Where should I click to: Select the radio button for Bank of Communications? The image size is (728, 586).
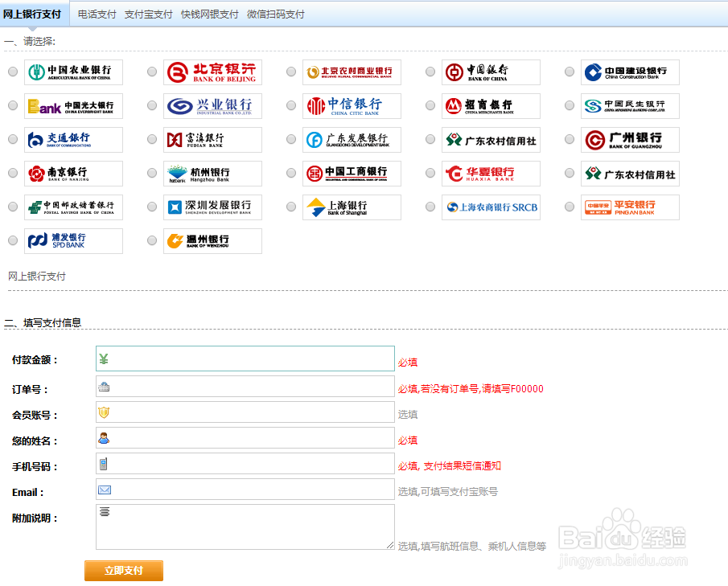tap(13, 139)
